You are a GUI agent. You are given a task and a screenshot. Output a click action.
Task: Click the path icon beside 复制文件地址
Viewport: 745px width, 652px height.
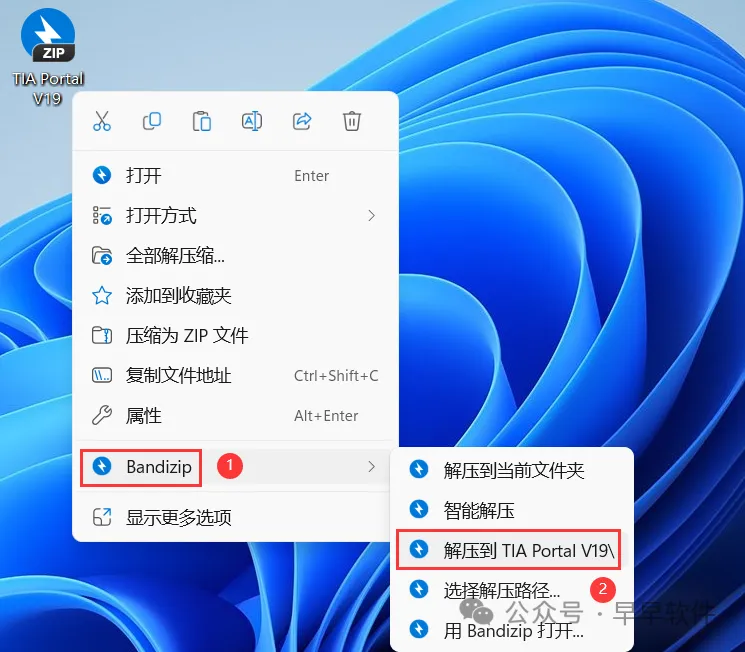click(x=102, y=375)
